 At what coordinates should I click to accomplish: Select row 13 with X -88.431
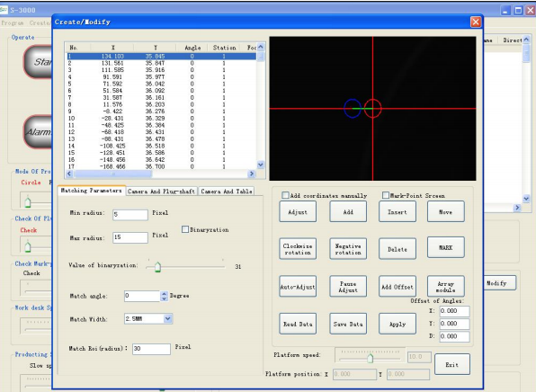[161, 139]
